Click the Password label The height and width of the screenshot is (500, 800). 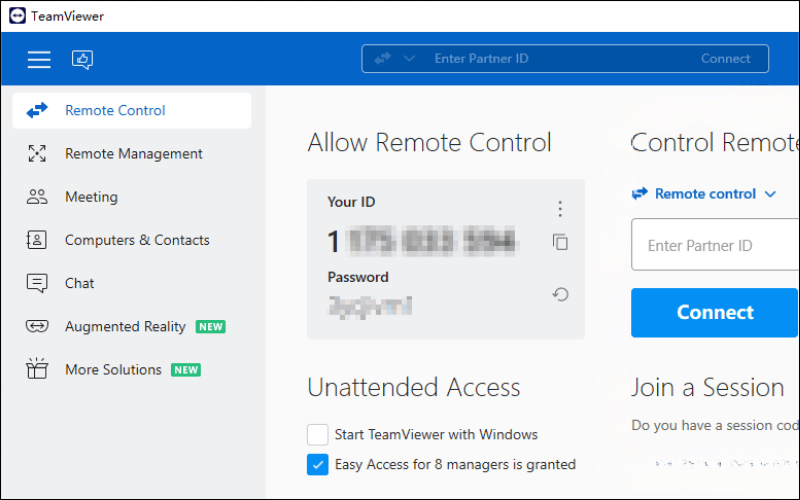coord(358,277)
